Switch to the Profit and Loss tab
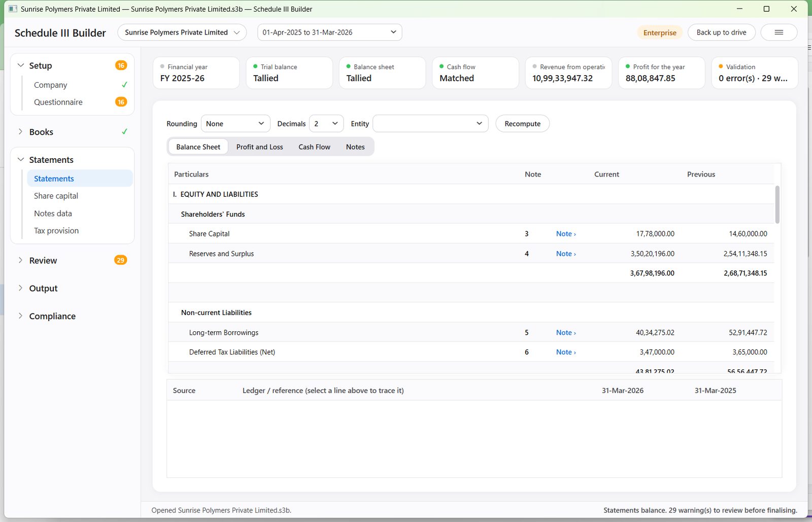This screenshot has height=522, width=812. (259, 147)
